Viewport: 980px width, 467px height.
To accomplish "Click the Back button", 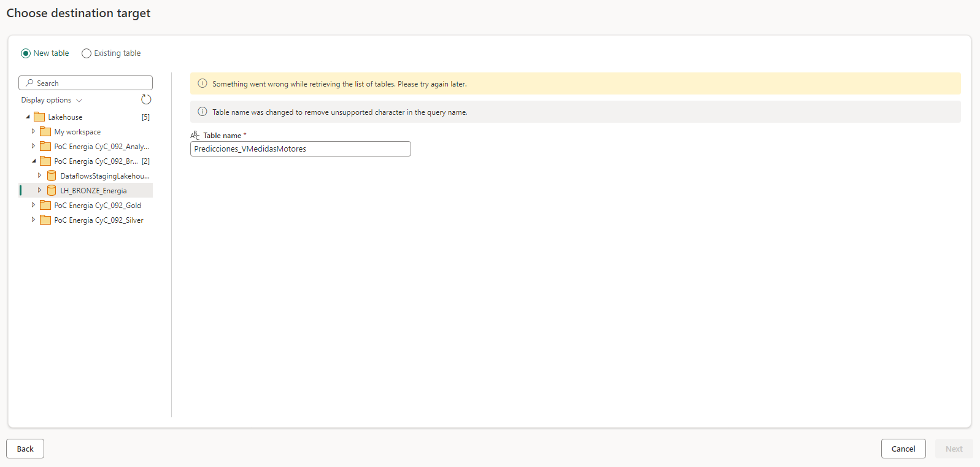I will click(25, 449).
